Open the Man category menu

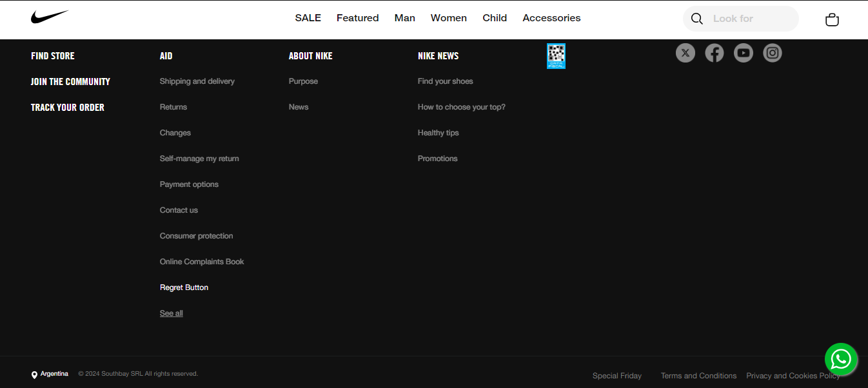click(x=405, y=18)
